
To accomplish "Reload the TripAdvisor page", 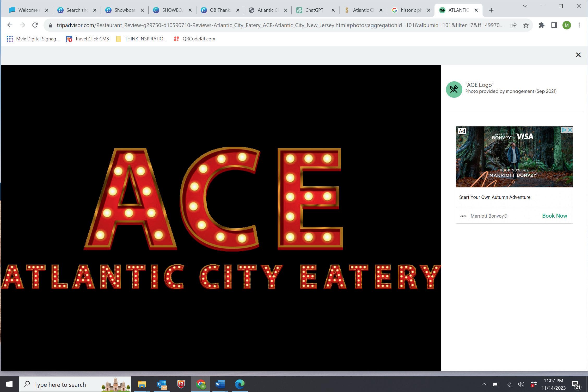I will [35, 25].
